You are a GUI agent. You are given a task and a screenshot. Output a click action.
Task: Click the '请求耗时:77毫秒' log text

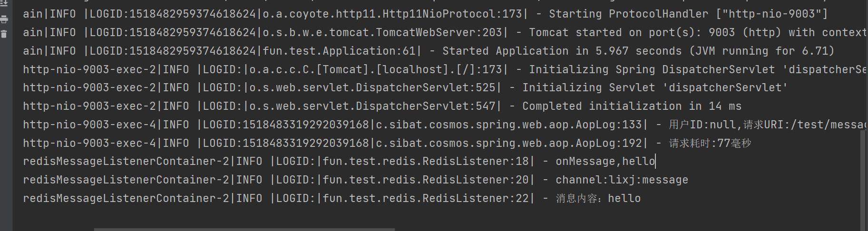710,144
